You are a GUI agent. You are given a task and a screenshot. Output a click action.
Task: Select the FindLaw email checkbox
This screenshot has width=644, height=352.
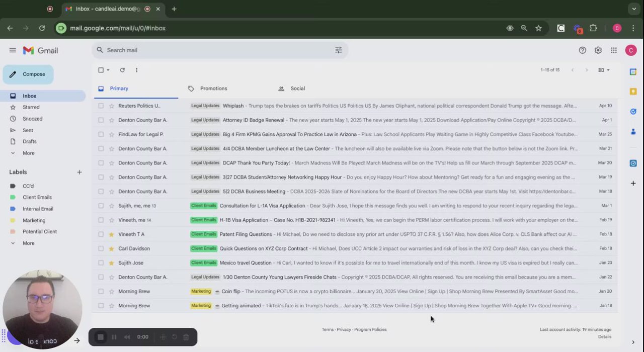[x=101, y=134]
